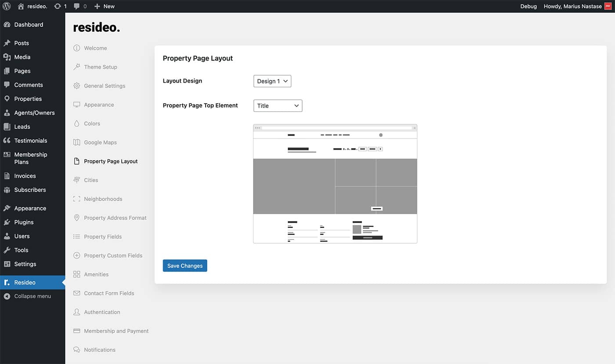Click the layout preview thumbnail image

click(335, 184)
